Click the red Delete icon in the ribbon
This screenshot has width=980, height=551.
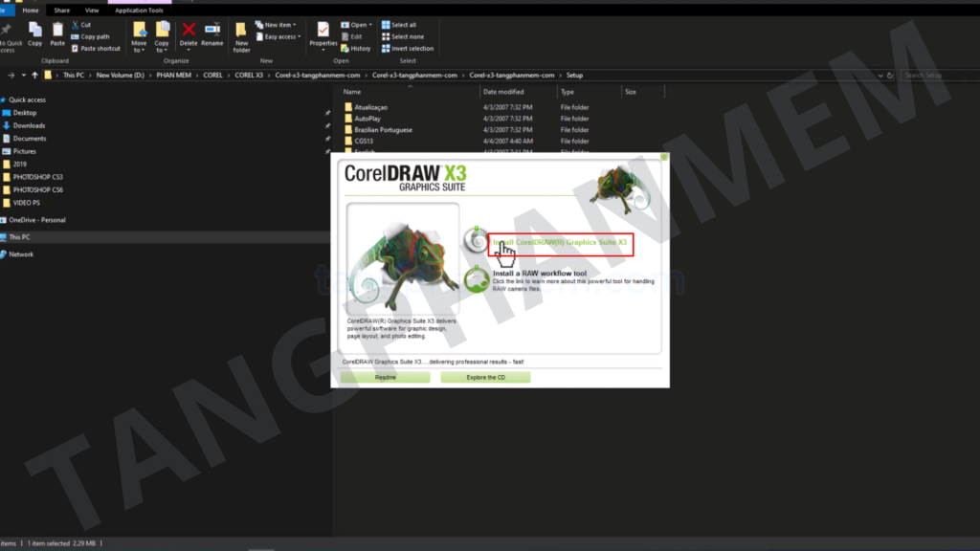click(189, 31)
